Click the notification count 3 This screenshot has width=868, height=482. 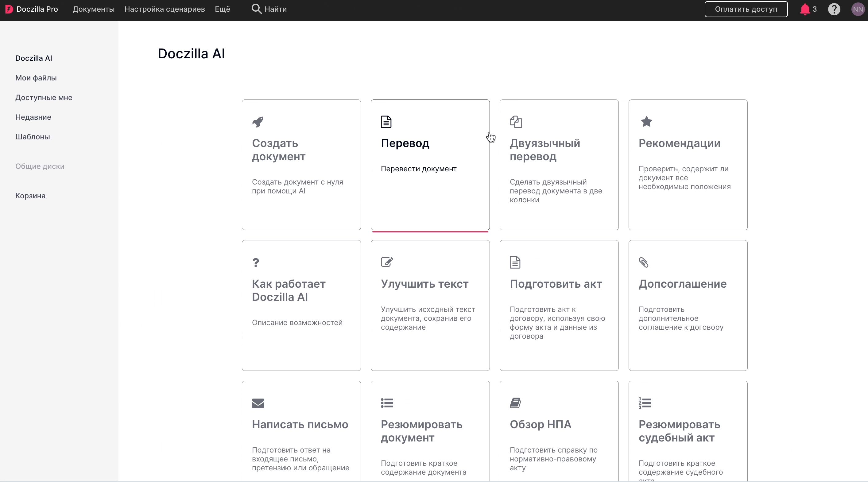tap(815, 9)
